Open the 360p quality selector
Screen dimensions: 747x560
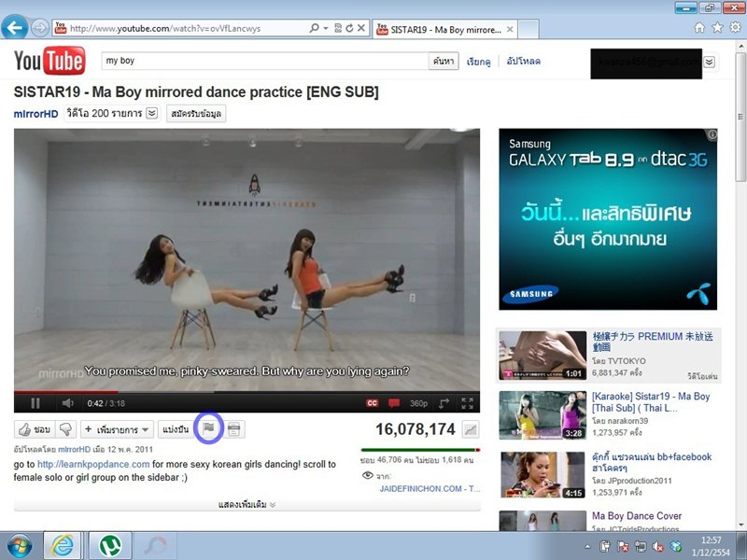(418, 403)
